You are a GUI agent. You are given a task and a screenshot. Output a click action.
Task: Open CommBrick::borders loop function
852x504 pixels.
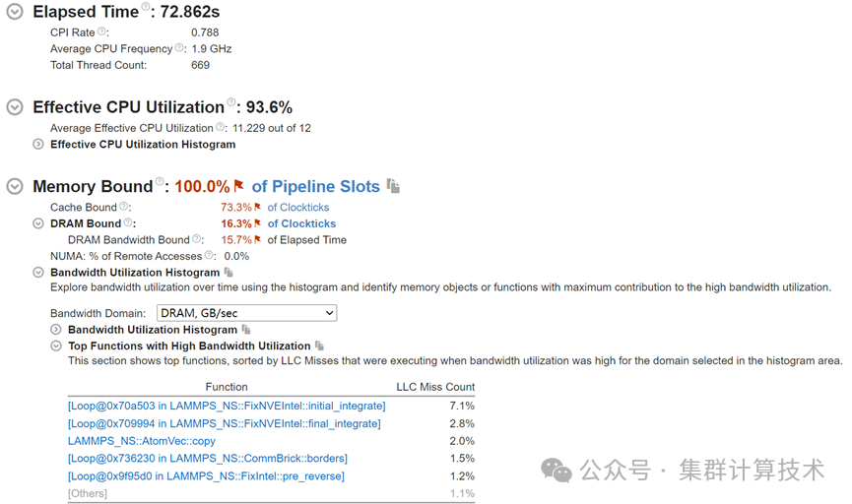point(207,459)
